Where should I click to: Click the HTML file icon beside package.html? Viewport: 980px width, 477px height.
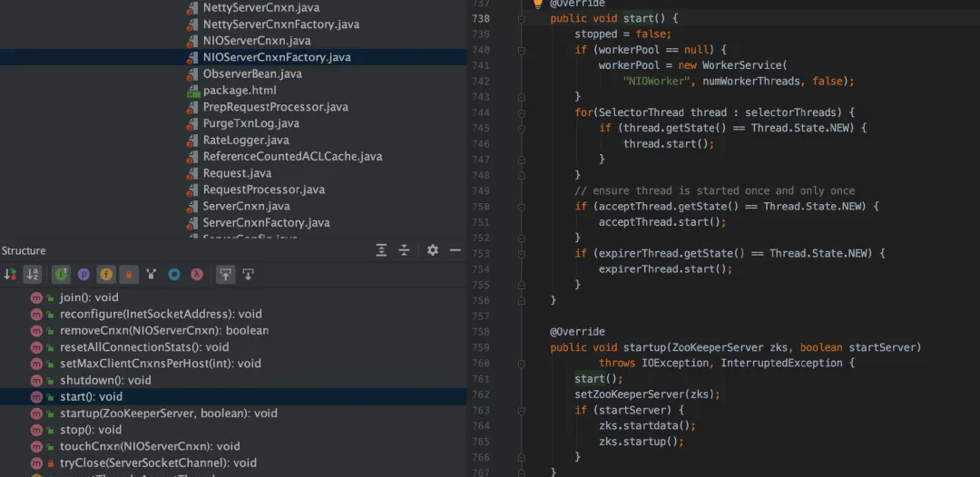[192, 92]
